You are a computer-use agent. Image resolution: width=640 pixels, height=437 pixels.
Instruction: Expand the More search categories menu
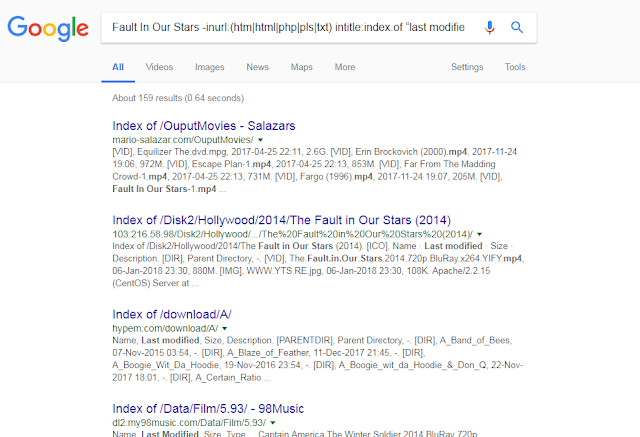click(x=345, y=67)
